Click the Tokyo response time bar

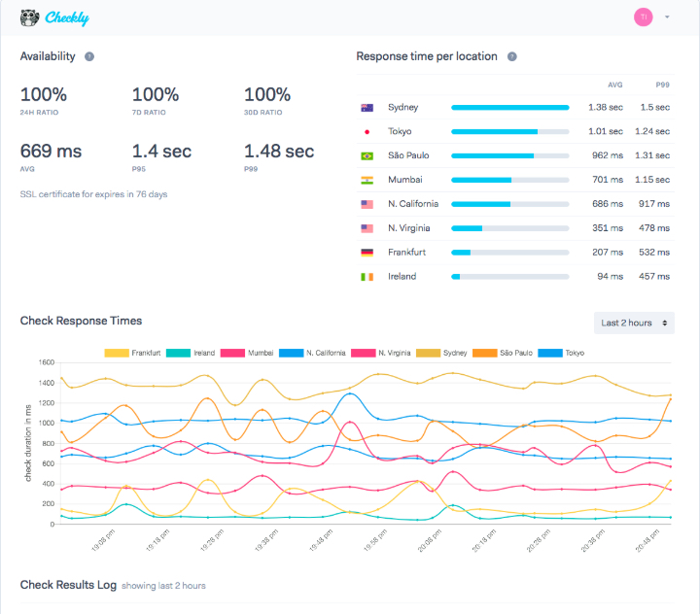pos(510,131)
